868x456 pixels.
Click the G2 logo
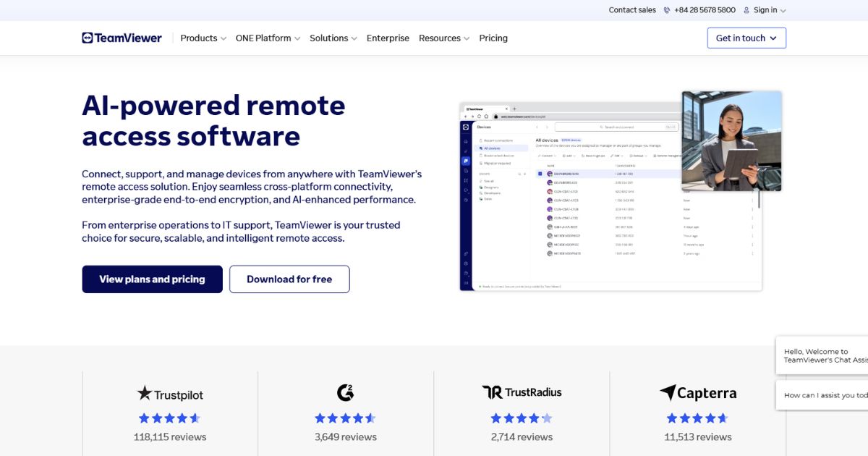click(x=346, y=393)
